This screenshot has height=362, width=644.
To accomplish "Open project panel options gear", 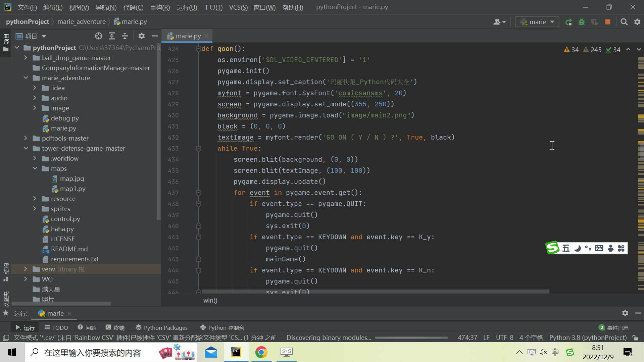I will click(142, 36).
